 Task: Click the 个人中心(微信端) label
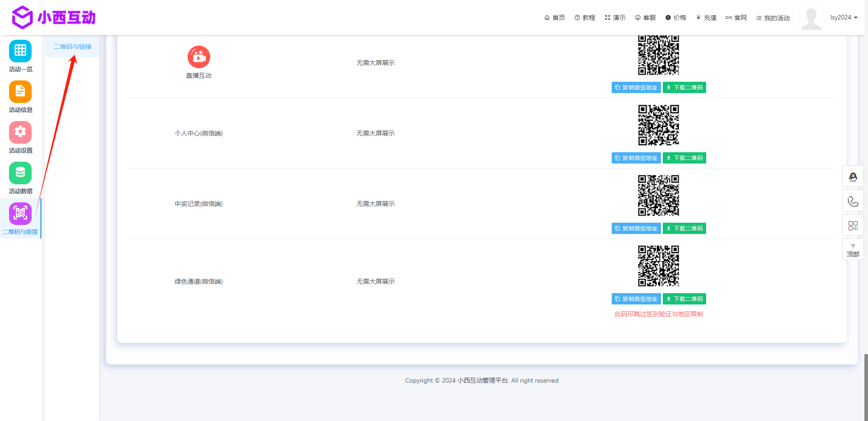click(199, 133)
